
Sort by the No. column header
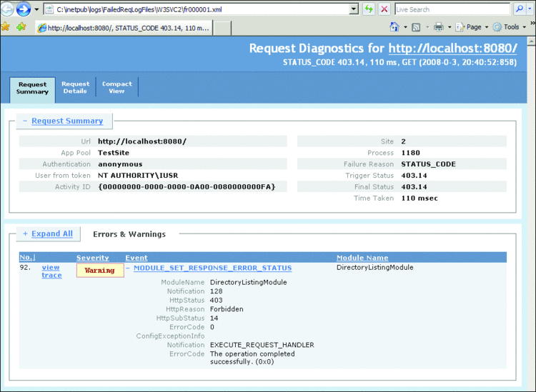[27, 258]
